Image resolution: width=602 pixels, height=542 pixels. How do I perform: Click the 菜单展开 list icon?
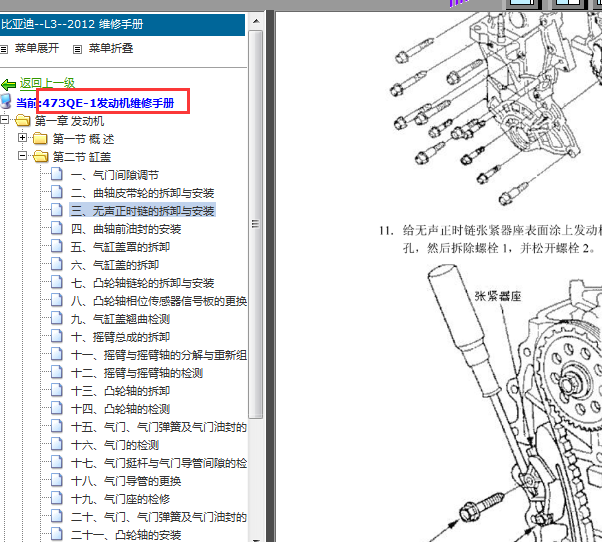pyautogui.click(x=6, y=48)
